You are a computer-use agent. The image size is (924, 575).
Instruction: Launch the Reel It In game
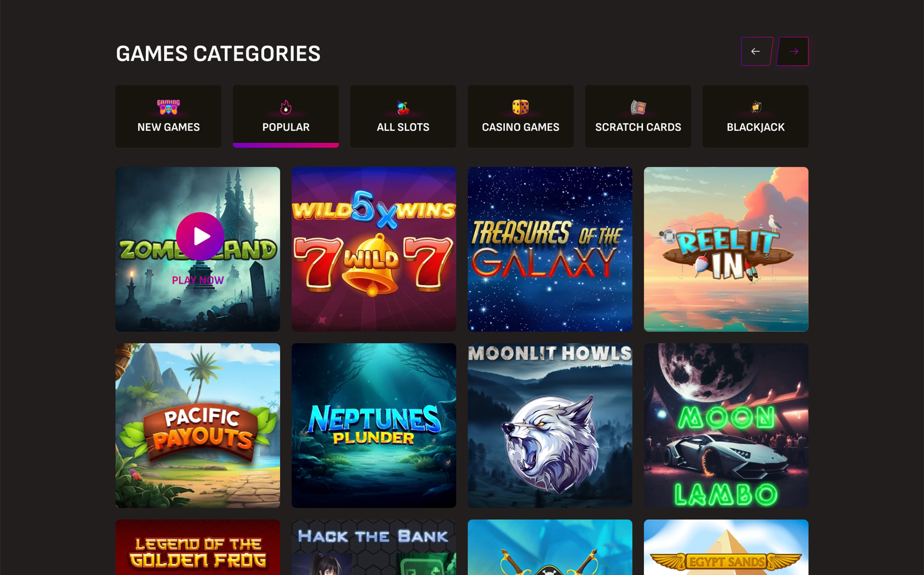coord(726,249)
